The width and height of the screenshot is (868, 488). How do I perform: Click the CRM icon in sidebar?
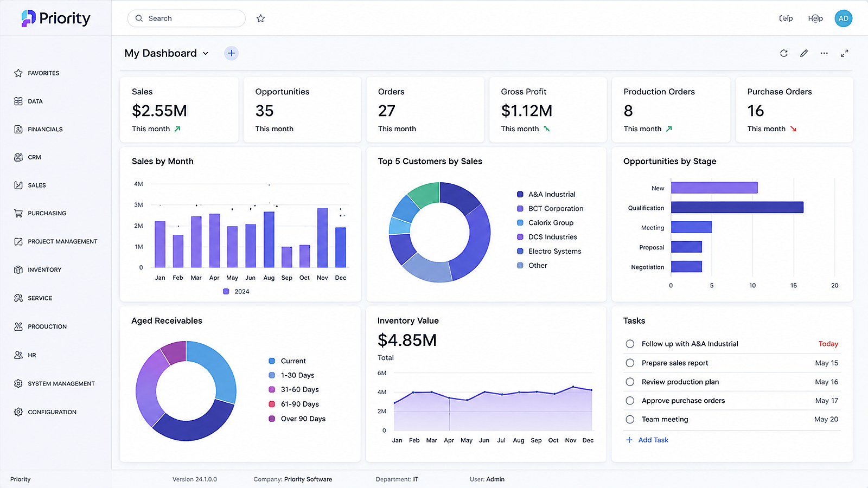point(18,157)
